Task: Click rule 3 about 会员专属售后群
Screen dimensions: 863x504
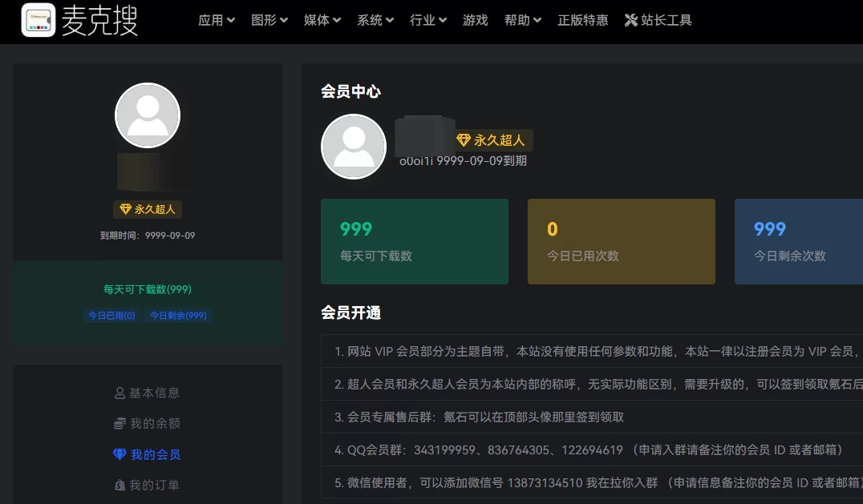Action: pyautogui.click(x=592, y=417)
